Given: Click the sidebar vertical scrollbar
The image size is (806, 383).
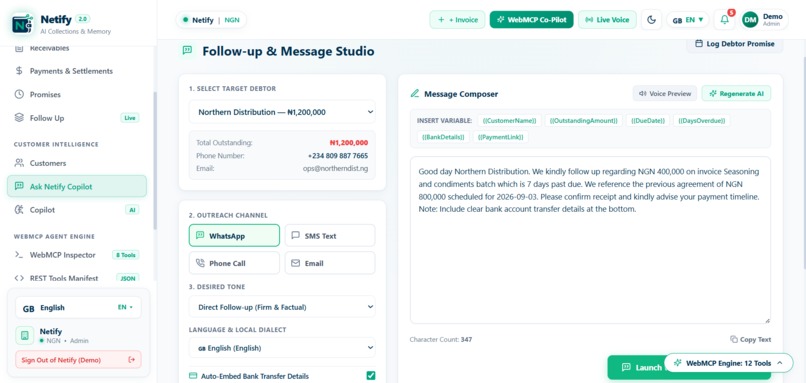Looking at the screenshot, I should point(155,159).
